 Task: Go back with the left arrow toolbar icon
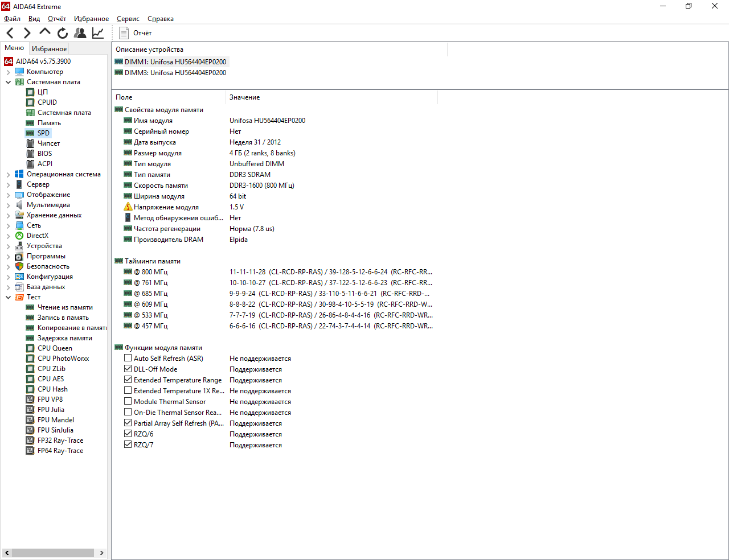click(10, 33)
